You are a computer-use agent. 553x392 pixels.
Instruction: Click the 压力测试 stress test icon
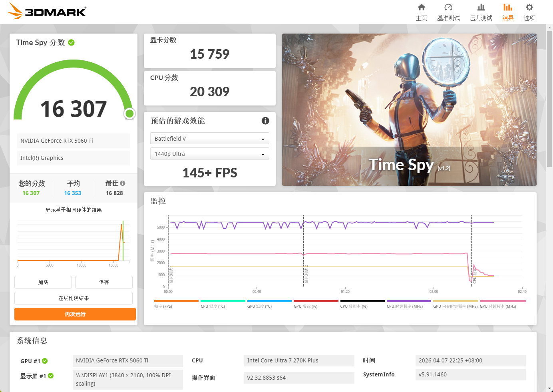(481, 11)
